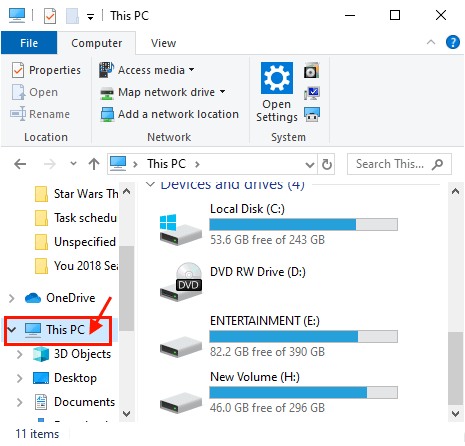The height and width of the screenshot is (446, 465).
Task: Open the Recent locations dropdown
Action: point(73,163)
